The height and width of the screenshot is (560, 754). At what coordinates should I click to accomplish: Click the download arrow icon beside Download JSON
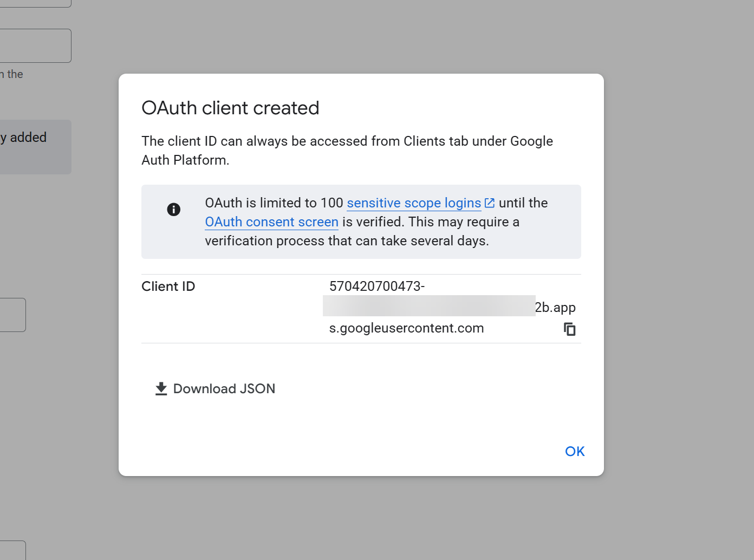coord(161,389)
